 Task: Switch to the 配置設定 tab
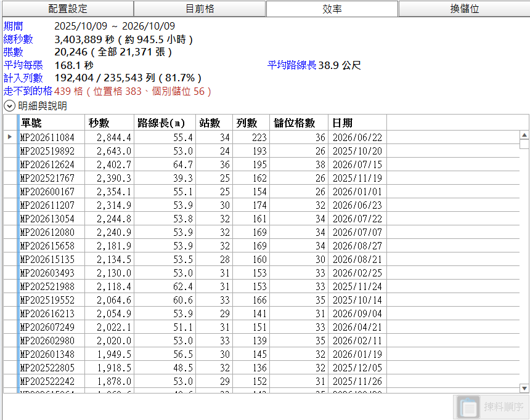pos(68,9)
